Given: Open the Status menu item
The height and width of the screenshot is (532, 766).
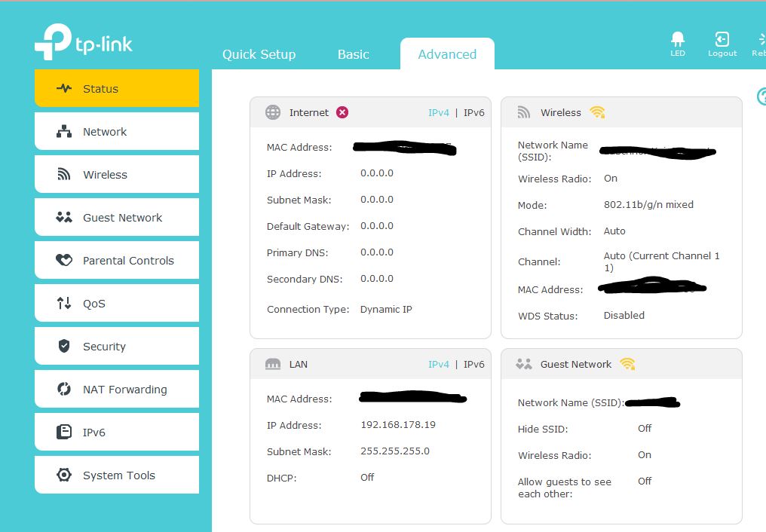Looking at the screenshot, I should (117, 88).
